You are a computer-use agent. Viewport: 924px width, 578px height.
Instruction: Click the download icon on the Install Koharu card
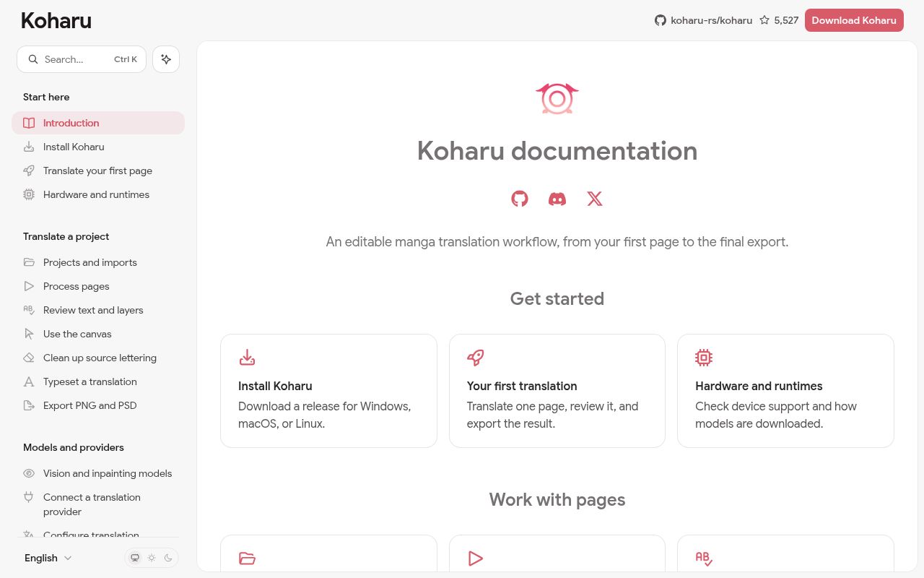click(247, 358)
